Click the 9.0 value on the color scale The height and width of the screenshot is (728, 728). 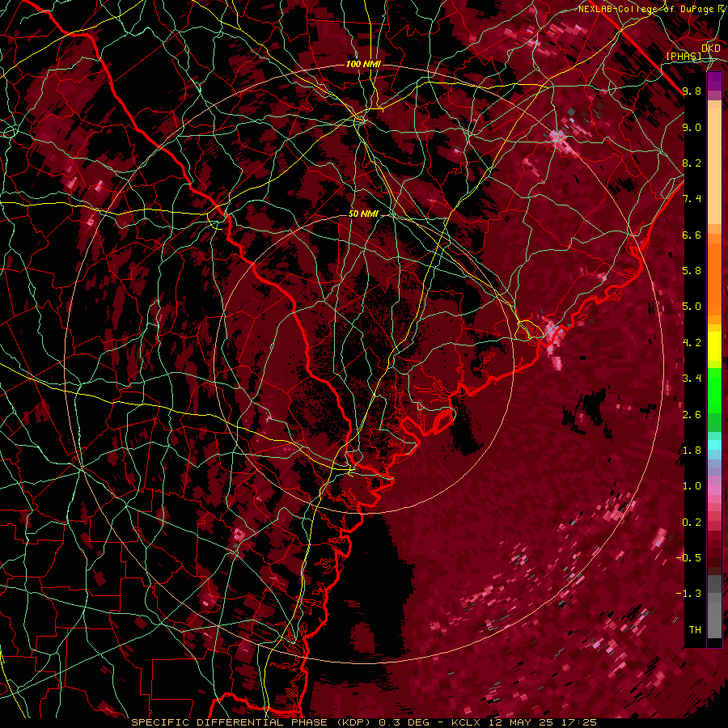pos(692,127)
